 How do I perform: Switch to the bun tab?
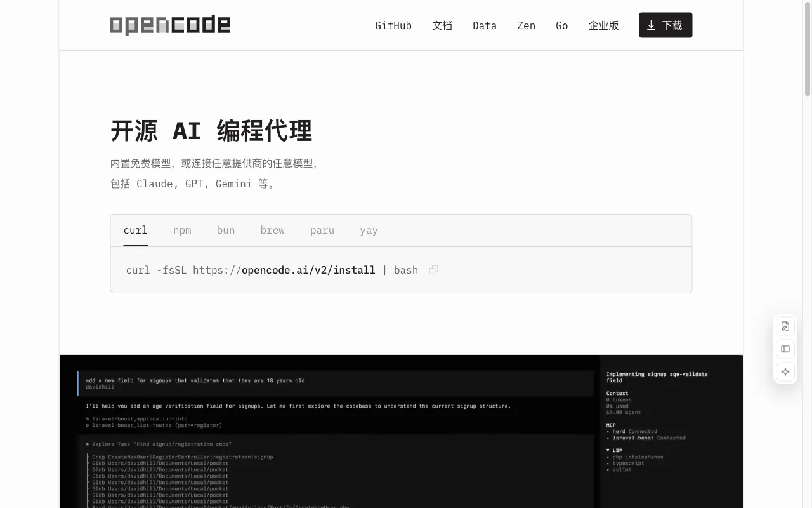(226, 231)
